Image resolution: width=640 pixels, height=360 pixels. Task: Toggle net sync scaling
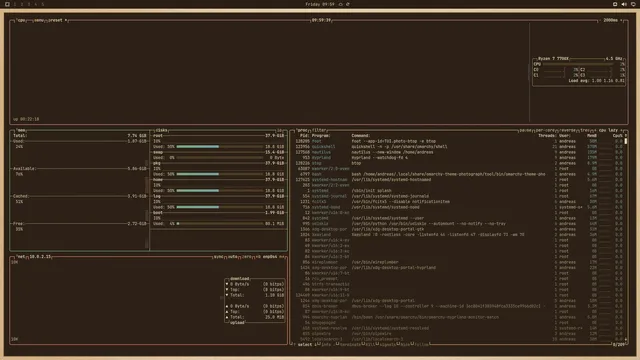218,257
